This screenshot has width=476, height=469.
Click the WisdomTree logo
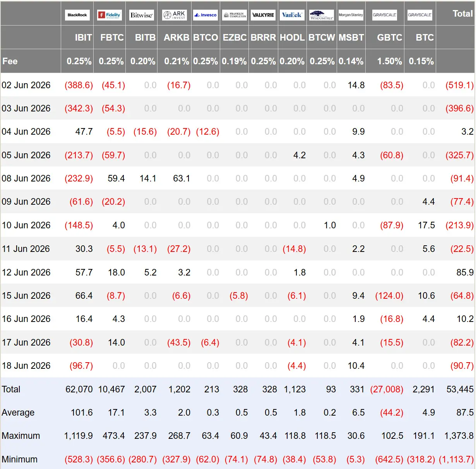click(x=322, y=15)
